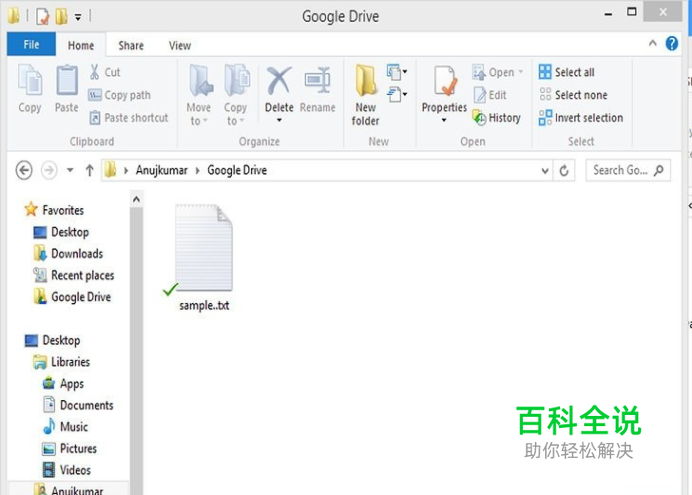The width and height of the screenshot is (692, 495).
Task: Click the Paste shortcut button
Action: 128,118
